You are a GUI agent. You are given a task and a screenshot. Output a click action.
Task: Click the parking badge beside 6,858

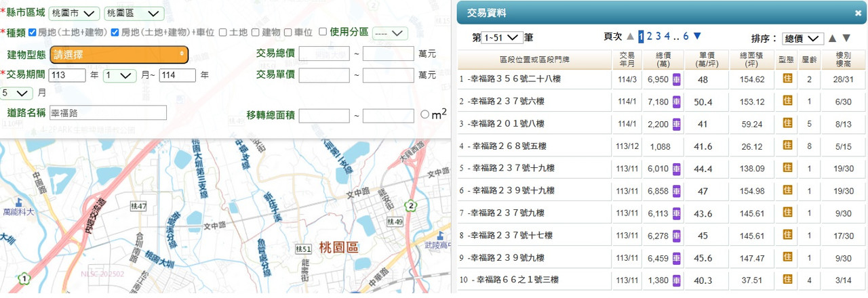(x=677, y=191)
